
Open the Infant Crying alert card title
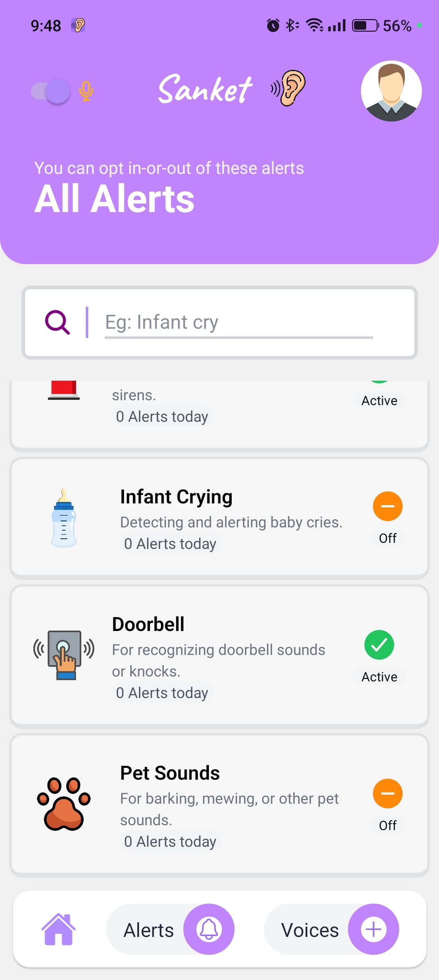176,497
